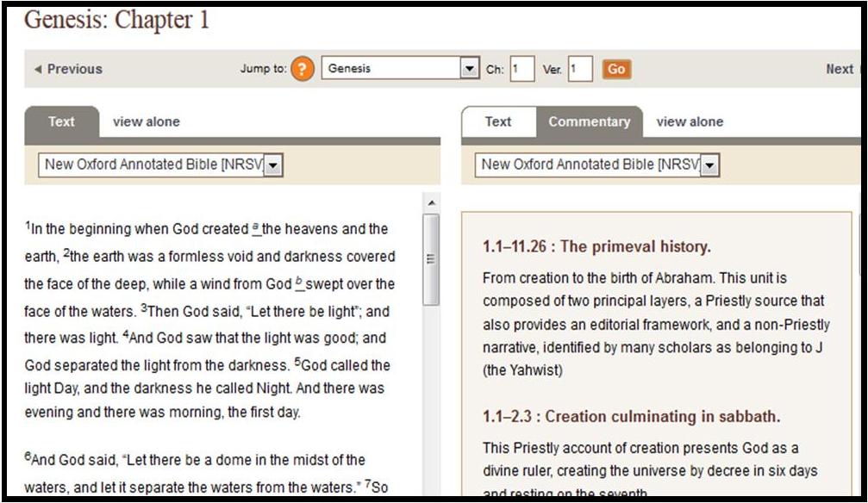The image size is (868, 503).
Task: Click the verse text 'God called the light Day'
Action: pos(208,376)
